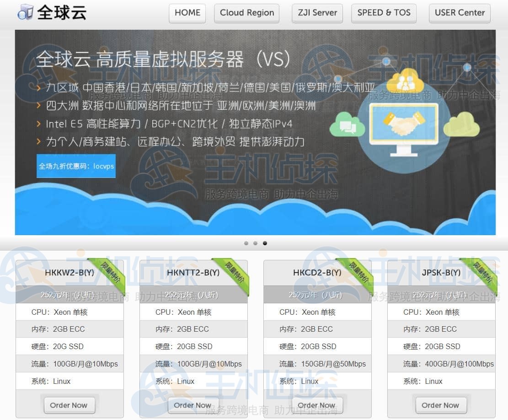Select the first carousel dot

[x=246, y=243]
